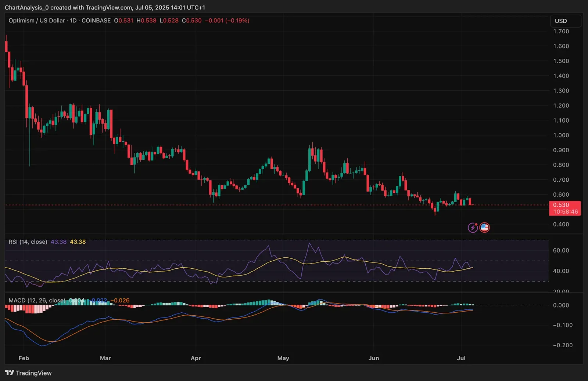Click the Optimism lightning icon on the chart
The image size is (588, 381).
473,227
